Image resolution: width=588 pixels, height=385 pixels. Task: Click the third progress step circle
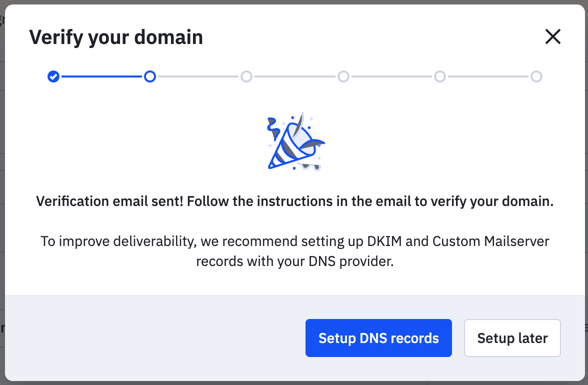pos(246,76)
